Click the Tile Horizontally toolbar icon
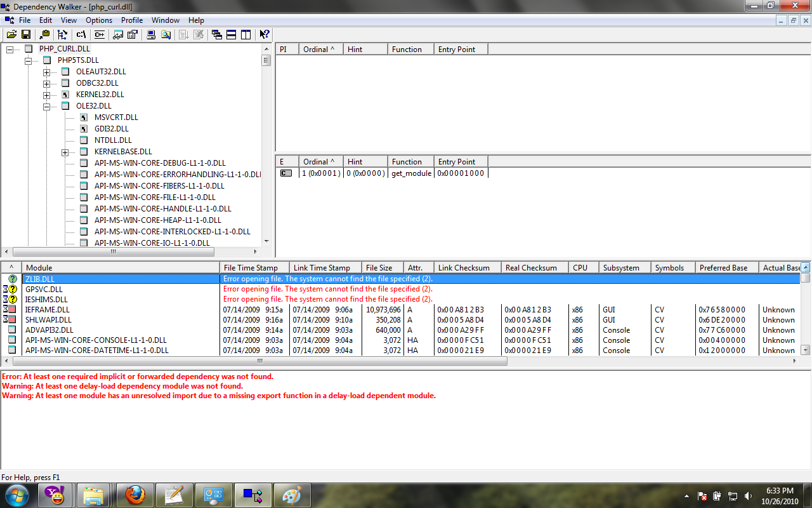This screenshot has height=508, width=812. (232, 34)
